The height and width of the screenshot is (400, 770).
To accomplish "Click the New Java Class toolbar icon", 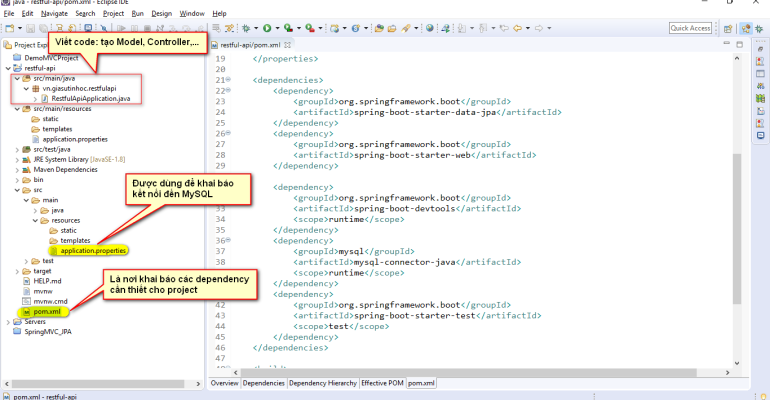I will click(356, 28).
